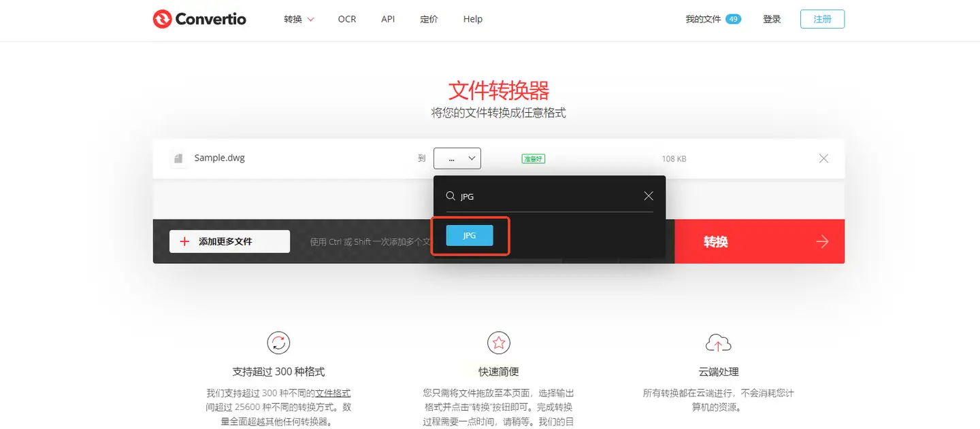Open the 文件格式 hyperlink

click(x=333, y=393)
